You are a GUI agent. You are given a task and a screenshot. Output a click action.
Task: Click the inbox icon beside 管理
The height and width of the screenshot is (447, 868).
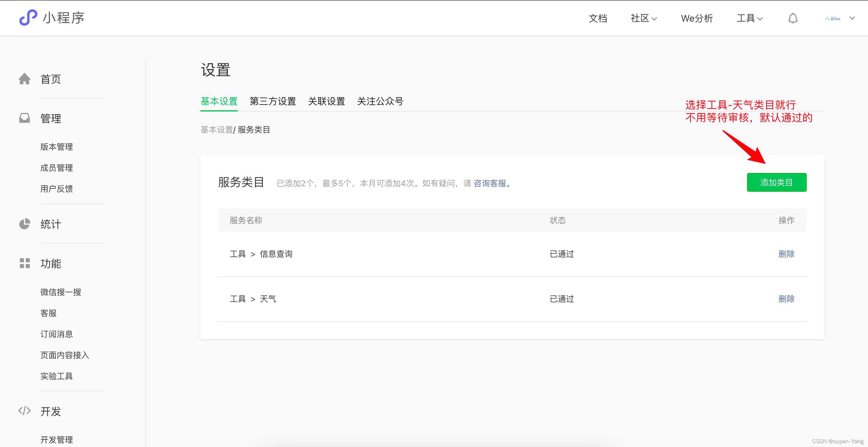[25, 118]
